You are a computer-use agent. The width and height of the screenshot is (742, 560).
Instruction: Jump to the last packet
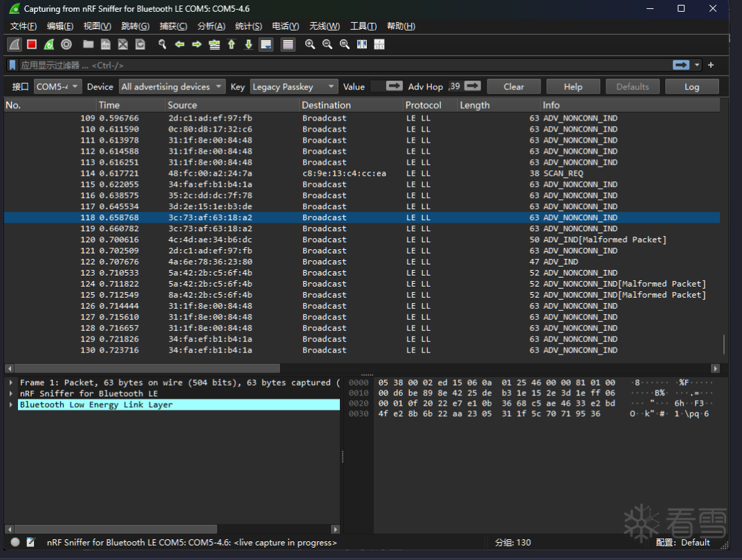(248, 44)
